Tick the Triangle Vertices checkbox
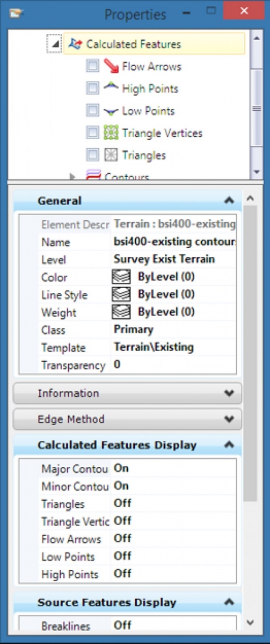This screenshot has width=270, height=644. (x=92, y=133)
